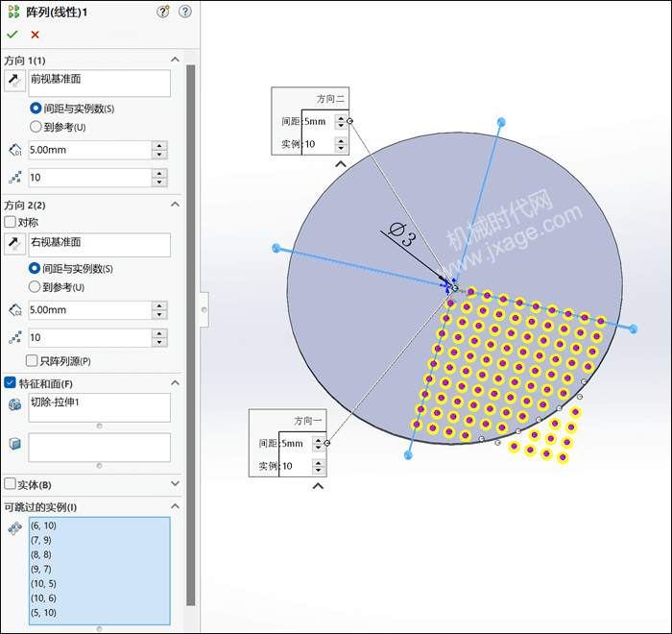Image resolution: width=672 pixels, height=634 pixels.
Task: Decrease Direction 2 instance count spinner
Action: [159, 342]
